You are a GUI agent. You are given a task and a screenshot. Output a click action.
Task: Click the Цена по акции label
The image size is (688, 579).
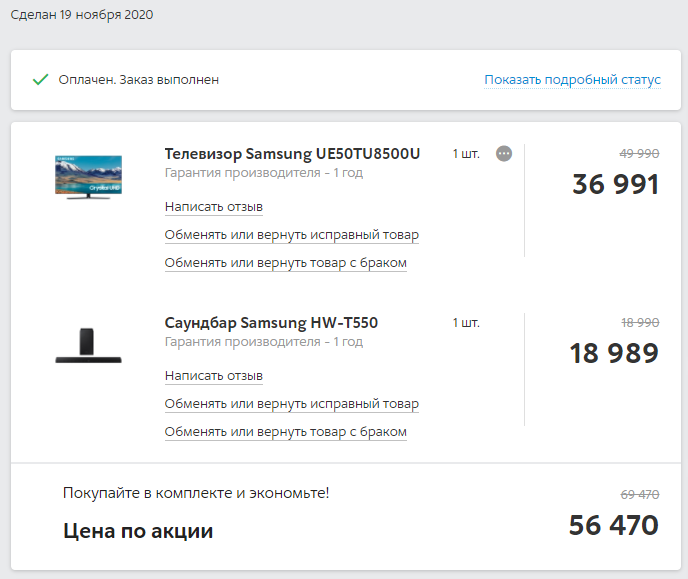[138, 531]
